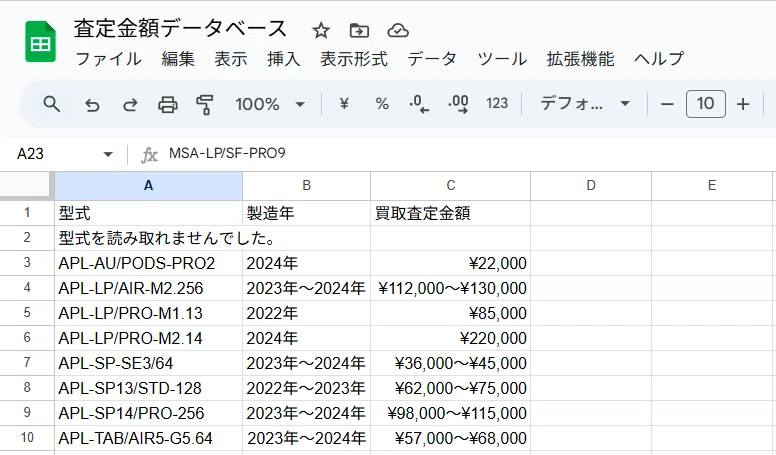Increase font size with plus button
Image resolution: width=776 pixels, height=455 pixels.
[x=742, y=104]
